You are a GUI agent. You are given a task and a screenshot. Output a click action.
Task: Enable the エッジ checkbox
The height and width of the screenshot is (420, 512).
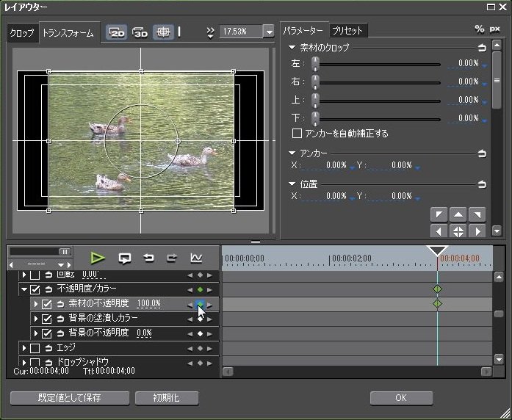(x=35, y=348)
